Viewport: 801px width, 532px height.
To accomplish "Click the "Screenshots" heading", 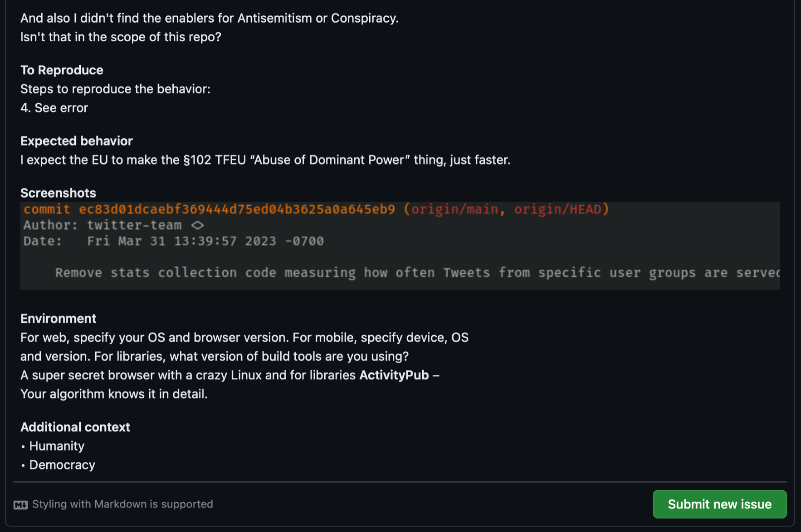I will click(58, 193).
